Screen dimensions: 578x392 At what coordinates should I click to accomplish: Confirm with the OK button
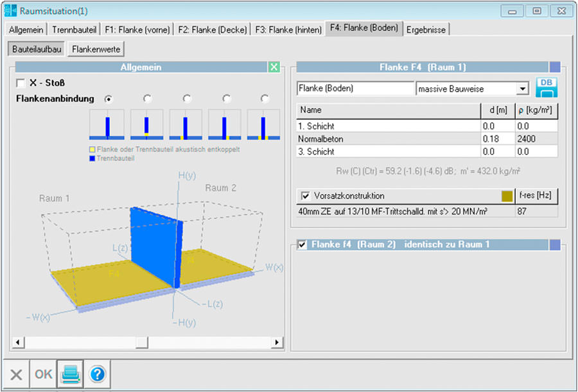pos(43,374)
